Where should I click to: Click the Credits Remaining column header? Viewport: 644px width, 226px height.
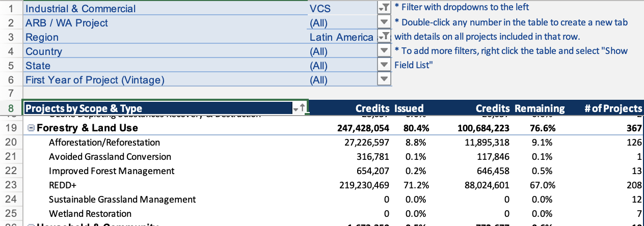pyautogui.click(x=520, y=108)
